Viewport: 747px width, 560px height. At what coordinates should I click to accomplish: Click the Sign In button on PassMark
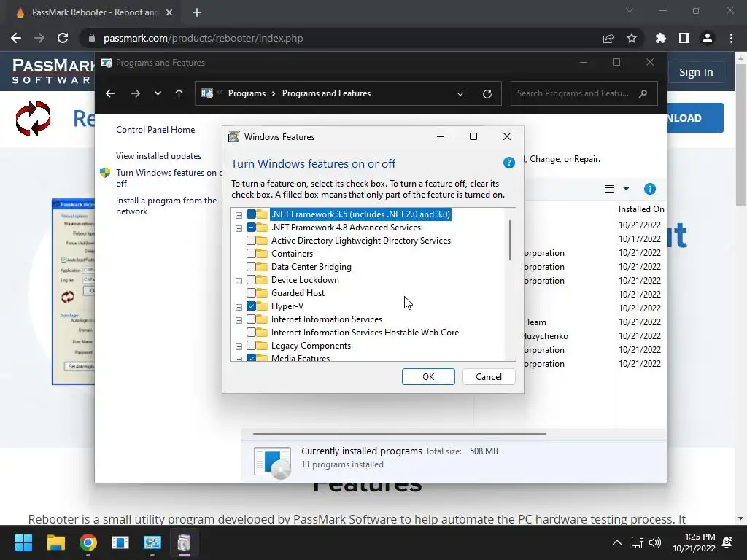(x=696, y=72)
